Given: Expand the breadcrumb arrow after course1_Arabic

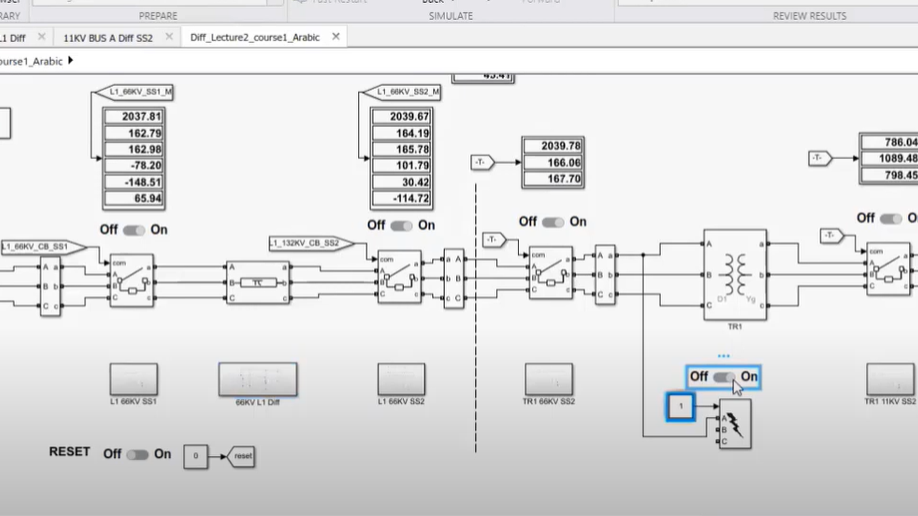Looking at the screenshot, I should (x=70, y=61).
